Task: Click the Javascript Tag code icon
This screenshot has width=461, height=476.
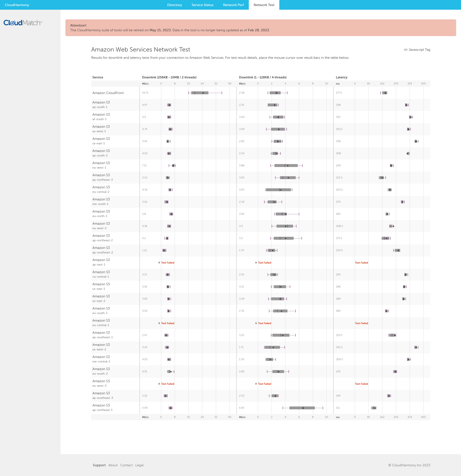Action: (x=405, y=50)
